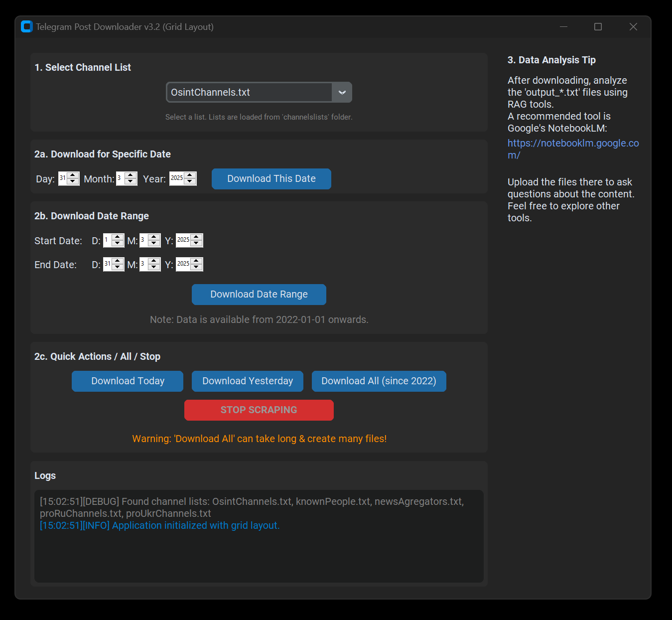Screen dimensions: 672x620
Task: Click the '1. Select Channel List' heading
Action: pyautogui.click(x=83, y=67)
